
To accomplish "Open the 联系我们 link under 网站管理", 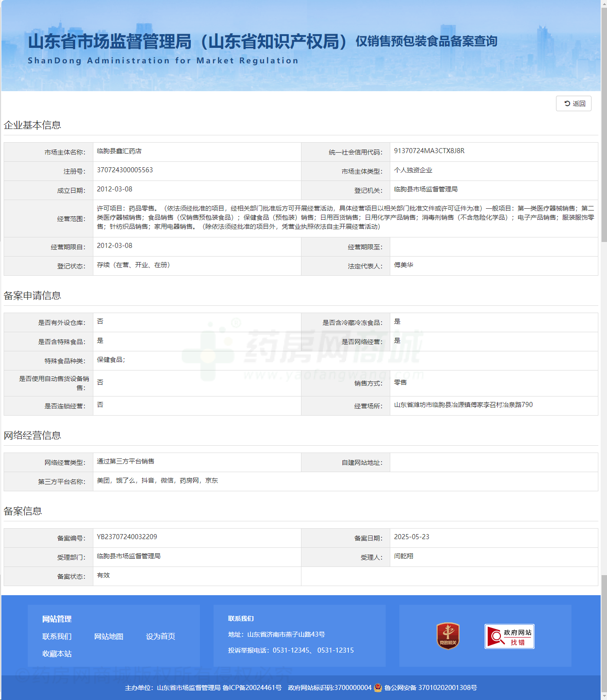I will [57, 636].
